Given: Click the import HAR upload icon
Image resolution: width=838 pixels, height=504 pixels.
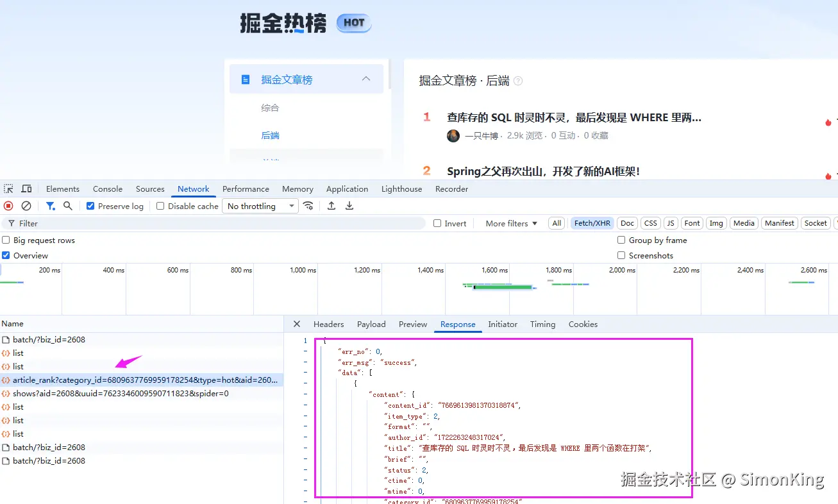Looking at the screenshot, I should (331, 206).
